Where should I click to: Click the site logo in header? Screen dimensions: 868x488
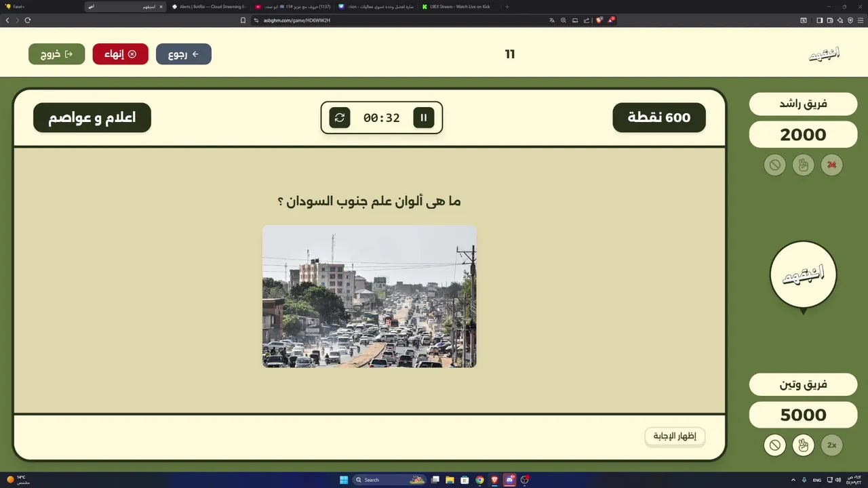[x=825, y=54]
